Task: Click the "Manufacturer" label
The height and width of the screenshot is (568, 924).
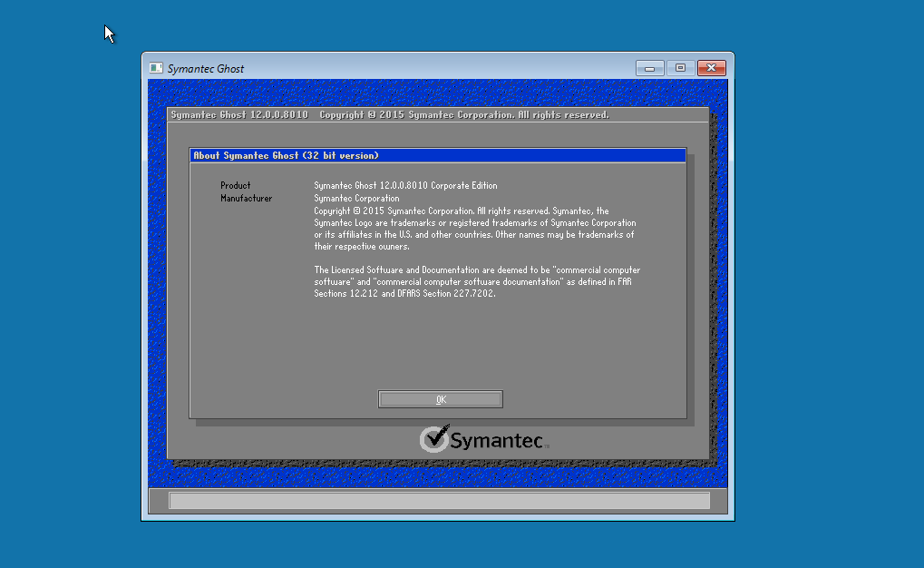Action: (247, 198)
